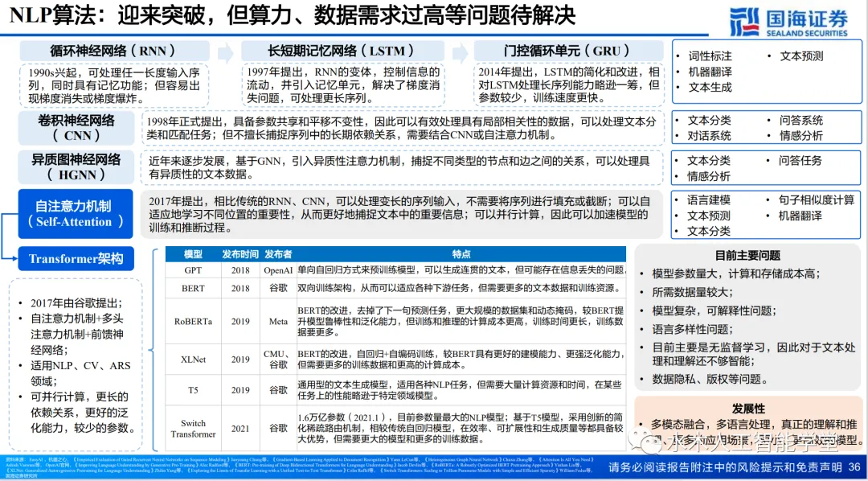Select the slide title starting with NLP算法
The height and width of the screenshot is (481, 868).
[293, 15]
